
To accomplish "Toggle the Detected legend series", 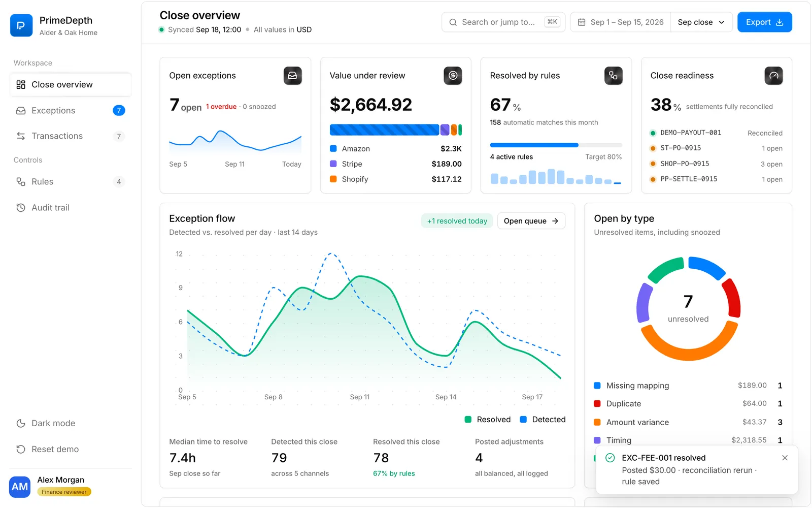I will [543, 419].
